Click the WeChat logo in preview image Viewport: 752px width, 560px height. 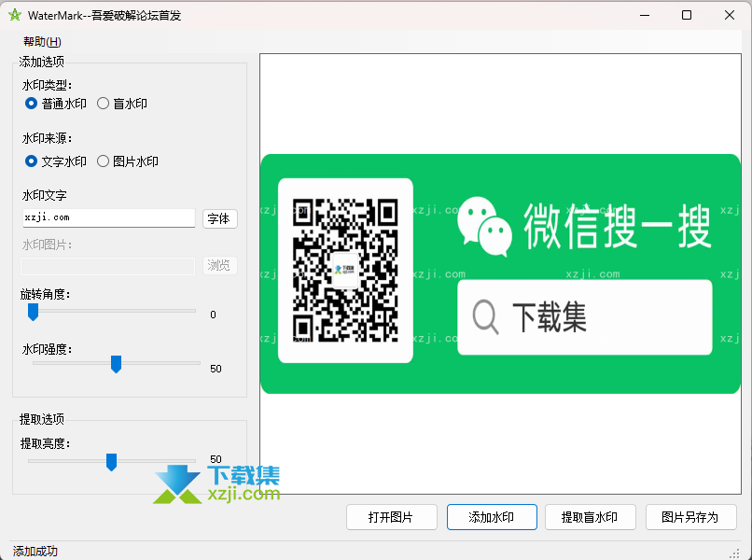coord(484,226)
